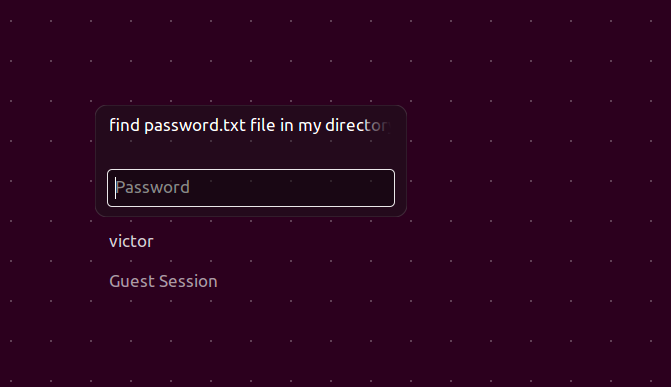Choose the Guest Session login option

(163, 281)
